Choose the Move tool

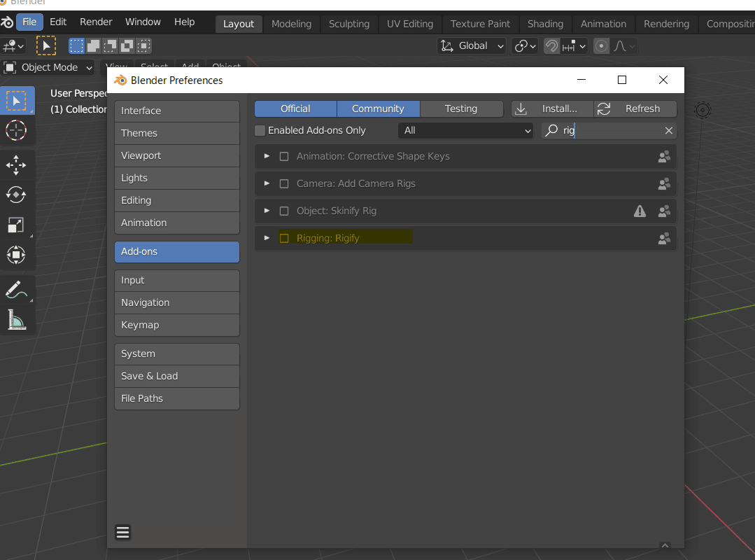(x=16, y=164)
